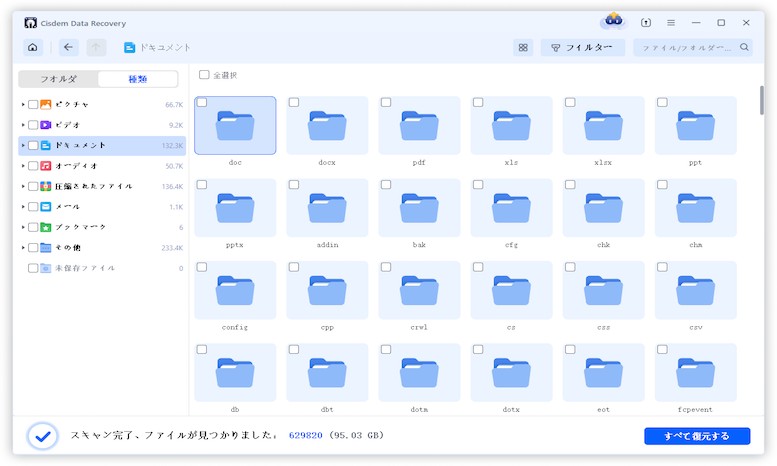Viewport: 777px width, 466px height.
Task: Click the ピクチャ category icon
Action: [46, 104]
